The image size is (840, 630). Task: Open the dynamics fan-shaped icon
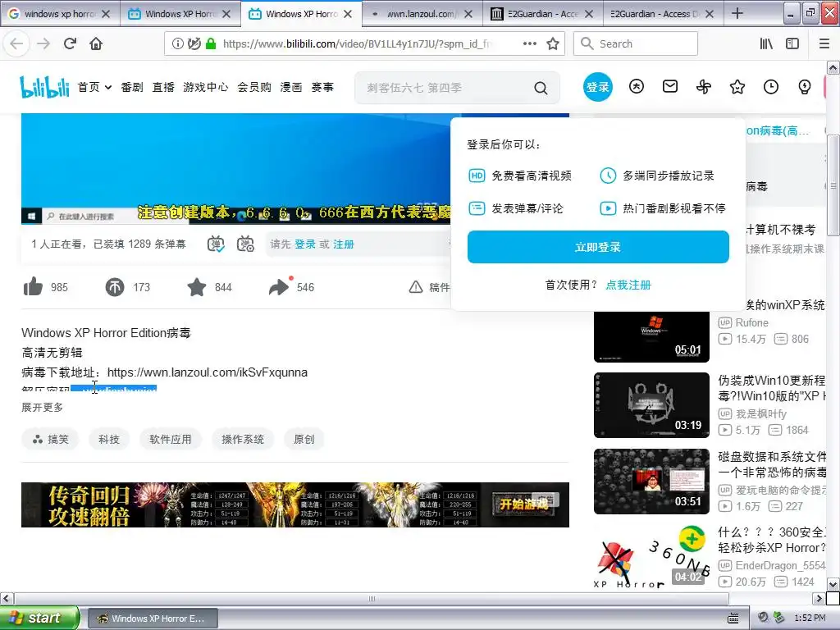(x=703, y=87)
